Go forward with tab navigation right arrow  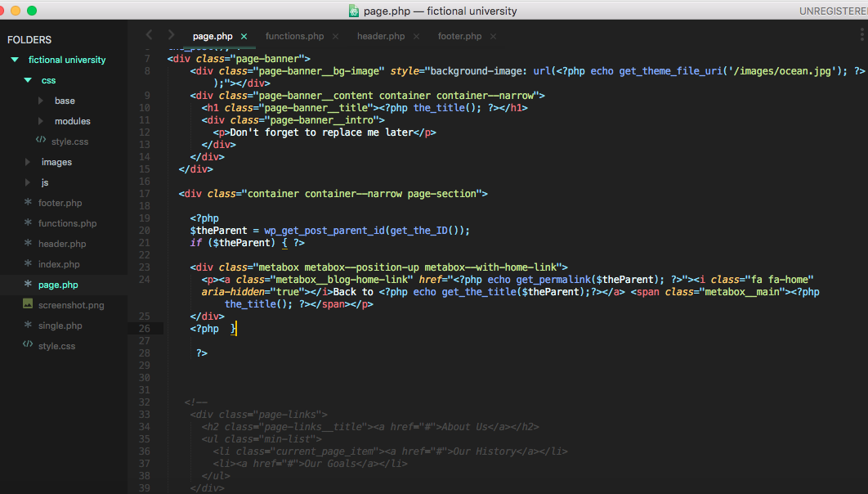[171, 35]
